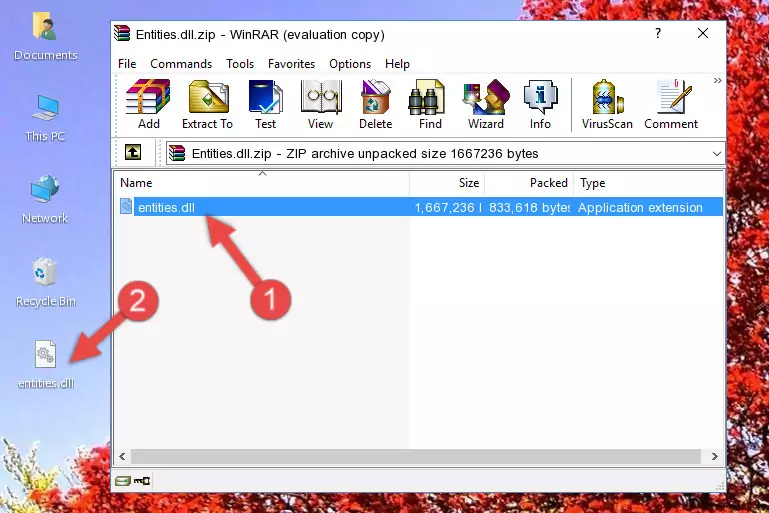Select the Network desktop icon

tap(45, 199)
